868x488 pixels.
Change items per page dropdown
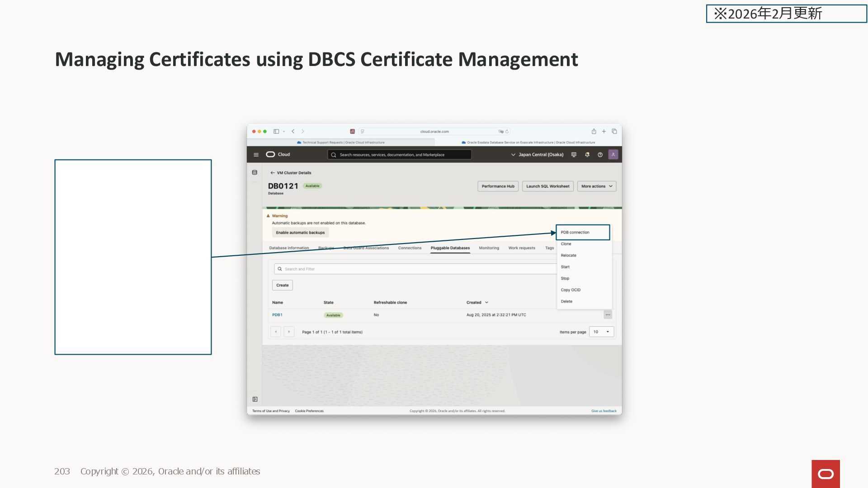point(601,332)
